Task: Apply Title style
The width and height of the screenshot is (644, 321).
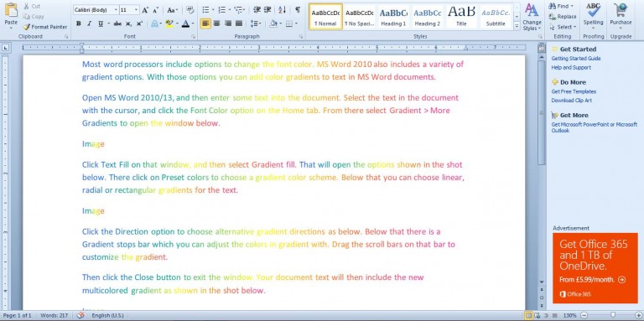Action: pos(462,17)
